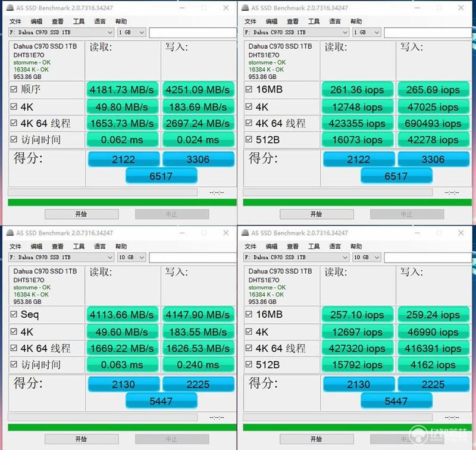Open the 文件 menu in the 10 GB iops window

pyautogui.click(x=250, y=246)
